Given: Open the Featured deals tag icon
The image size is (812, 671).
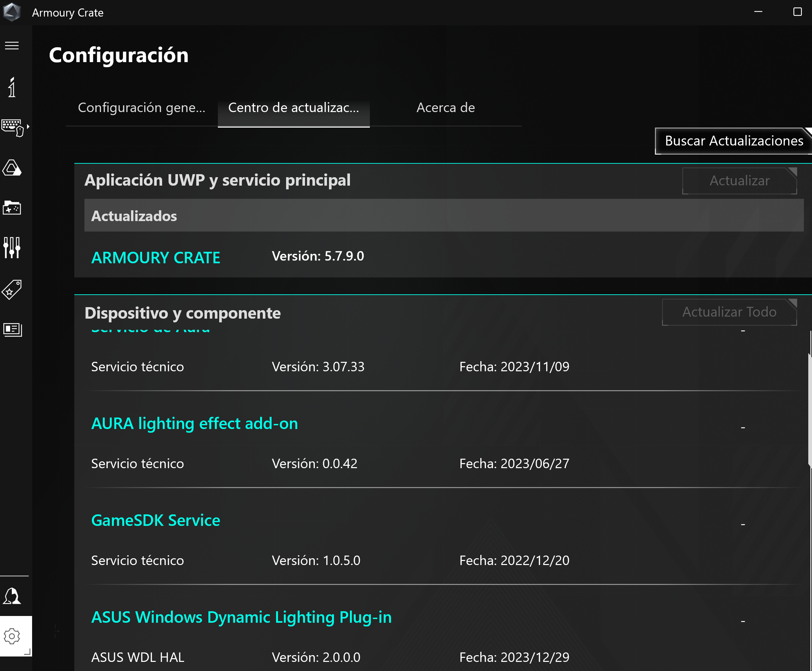Looking at the screenshot, I should (x=12, y=289).
